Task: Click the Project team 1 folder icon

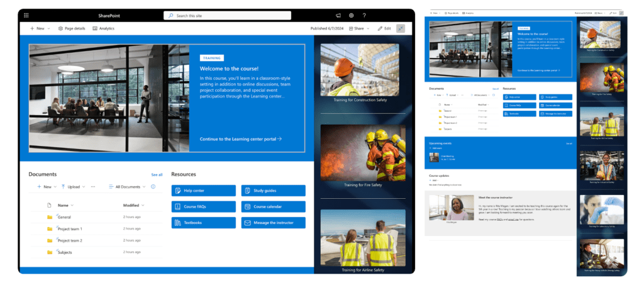Action: pos(49,229)
